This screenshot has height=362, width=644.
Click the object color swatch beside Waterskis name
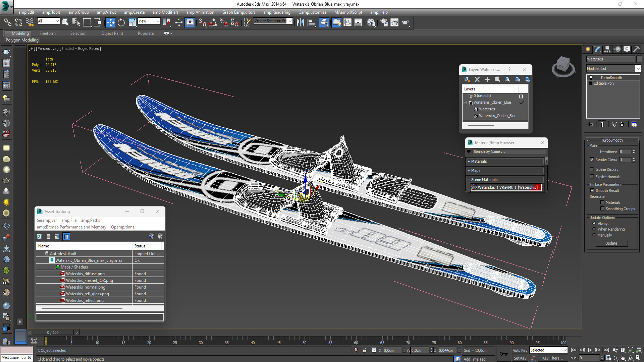click(x=639, y=59)
